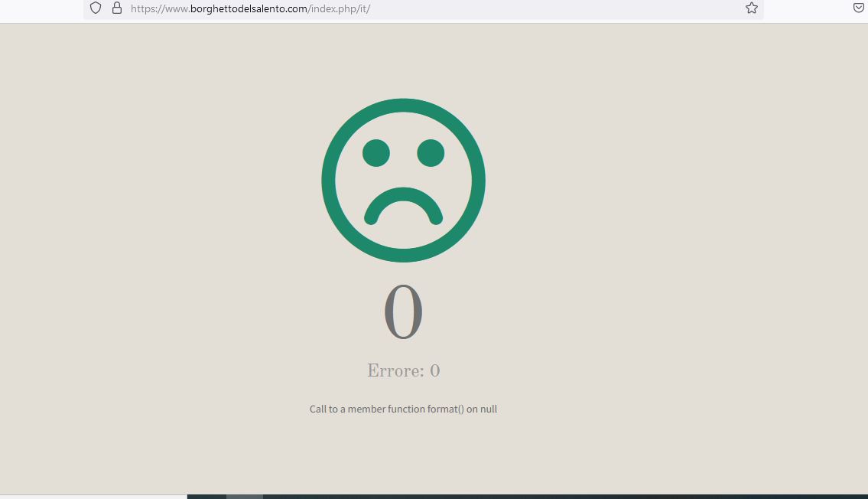Image resolution: width=868 pixels, height=499 pixels.
Task: Click the large "0" error code
Action: coord(403,312)
